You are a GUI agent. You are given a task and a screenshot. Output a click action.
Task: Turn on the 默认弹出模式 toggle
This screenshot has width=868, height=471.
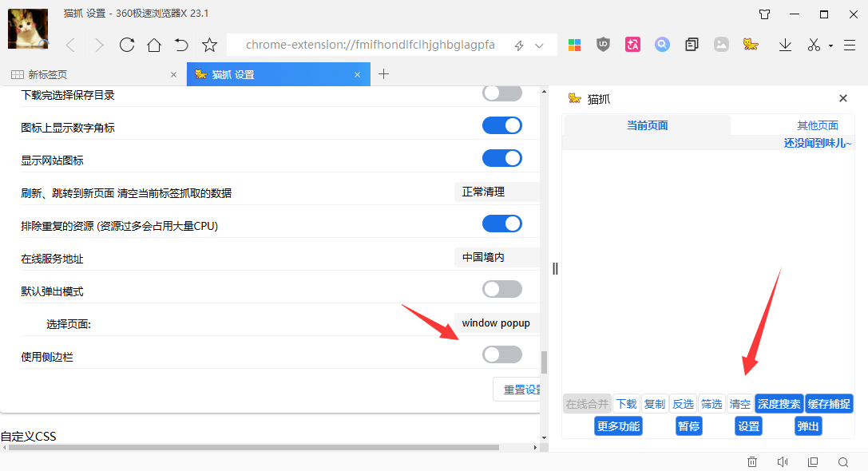[x=501, y=289]
